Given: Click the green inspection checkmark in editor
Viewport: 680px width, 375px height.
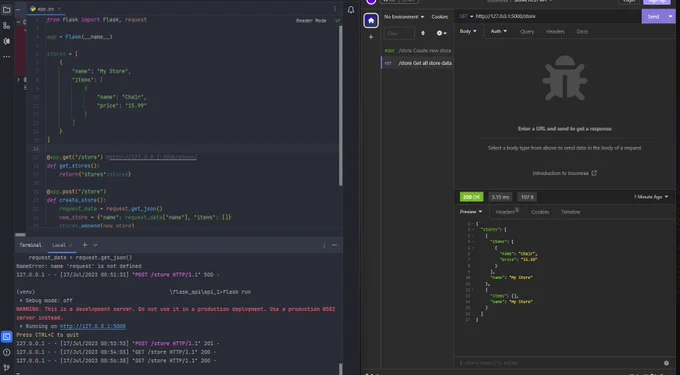Looking at the screenshot, I should [x=337, y=20].
